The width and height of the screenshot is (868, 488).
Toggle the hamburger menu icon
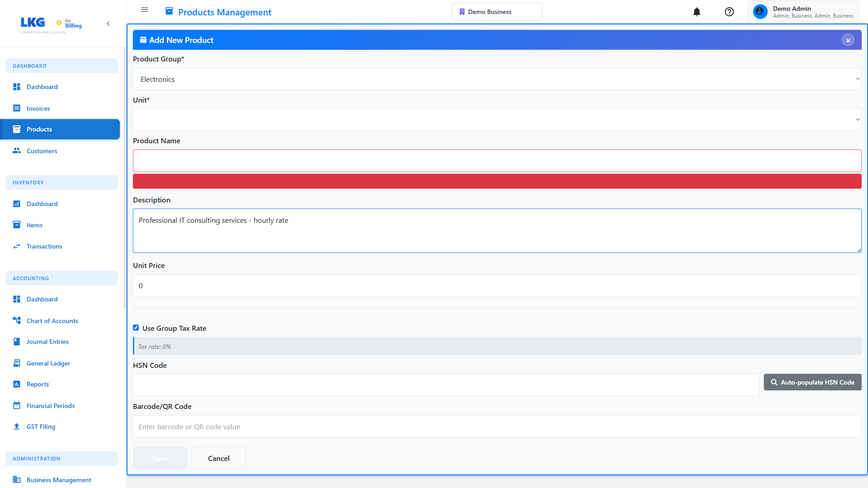click(145, 9)
